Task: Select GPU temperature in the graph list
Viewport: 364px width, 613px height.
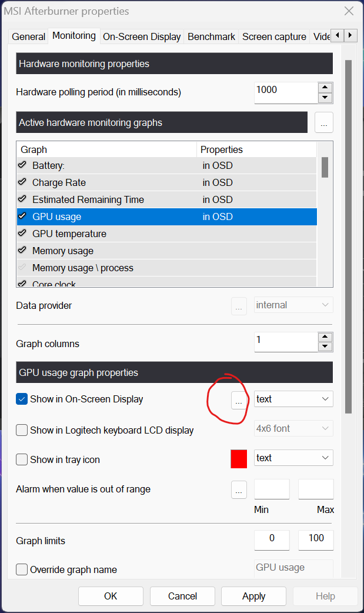Action: tap(69, 234)
